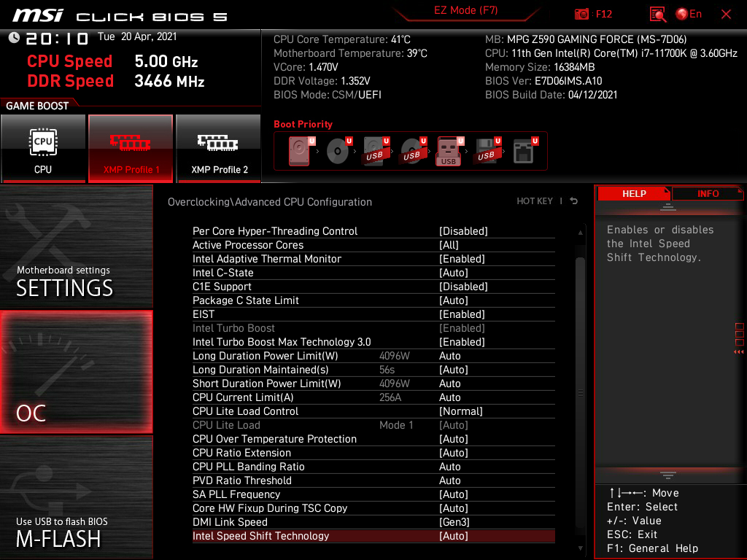
Task: Select the highlighted USB key boot device icon
Action: tap(449, 152)
